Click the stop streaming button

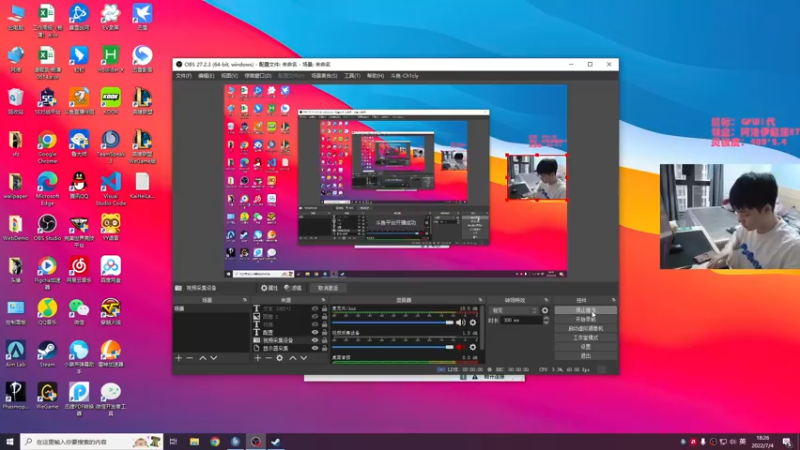pyautogui.click(x=585, y=310)
